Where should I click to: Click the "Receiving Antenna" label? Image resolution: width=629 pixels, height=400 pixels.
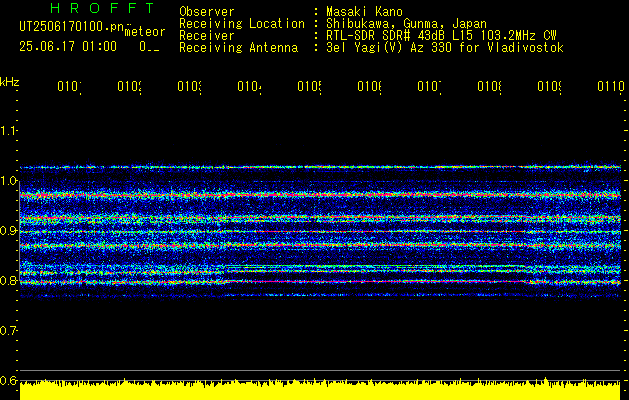coord(238,48)
